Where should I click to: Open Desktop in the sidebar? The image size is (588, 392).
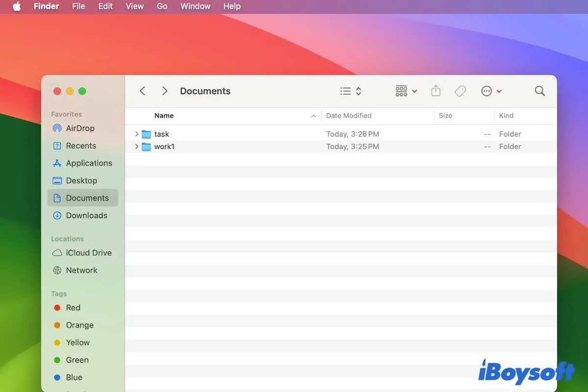(x=83, y=180)
